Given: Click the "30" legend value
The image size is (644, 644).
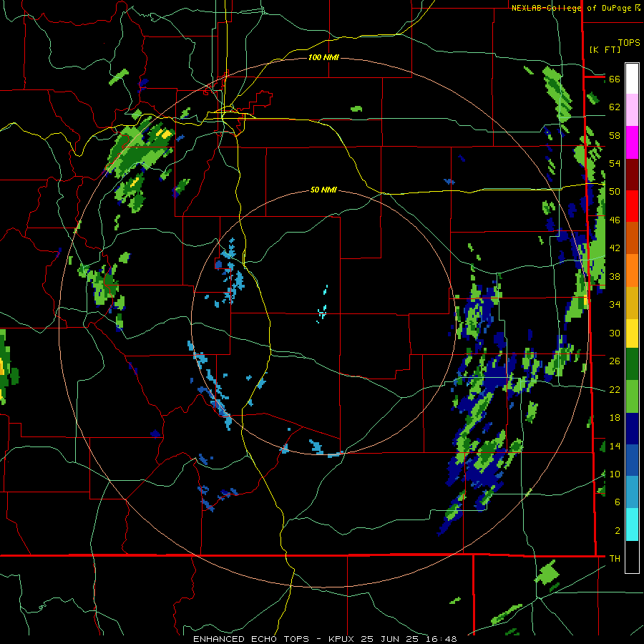Looking at the screenshot, I should (615, 333).
